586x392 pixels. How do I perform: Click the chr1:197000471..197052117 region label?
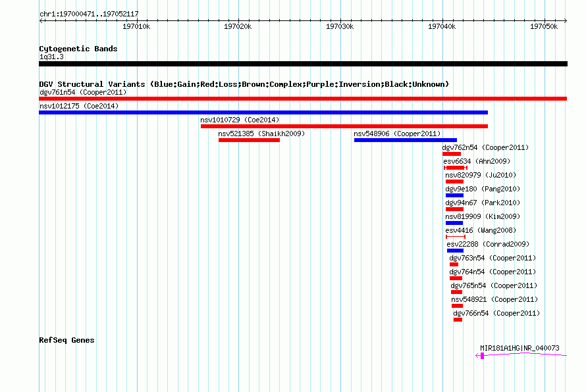[x=89, y=14]
